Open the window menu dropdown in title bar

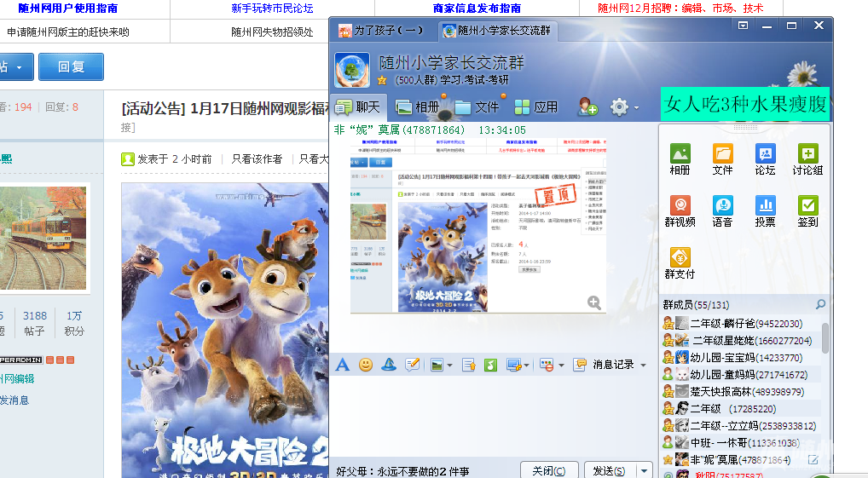pyautogui.click(x=743, y=26)
